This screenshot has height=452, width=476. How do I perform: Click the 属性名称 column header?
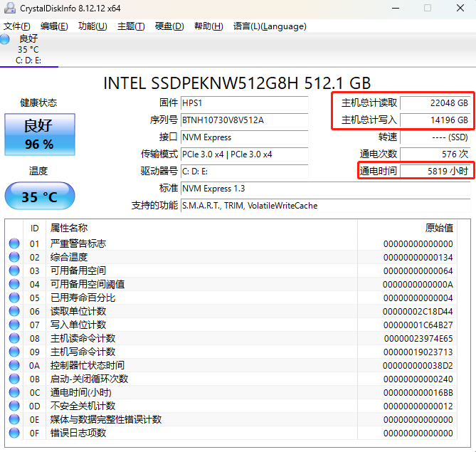coord(69,228)
